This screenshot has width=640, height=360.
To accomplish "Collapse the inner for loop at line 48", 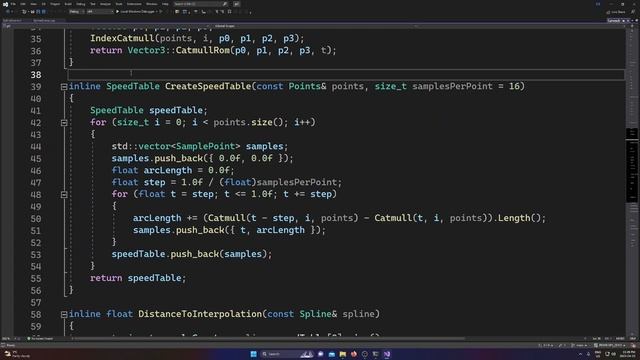I will click(64, 195).
